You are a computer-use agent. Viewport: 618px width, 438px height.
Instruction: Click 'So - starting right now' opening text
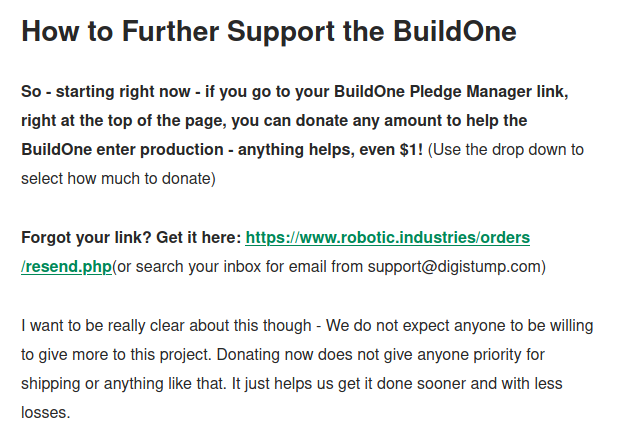tap(106, 91)
